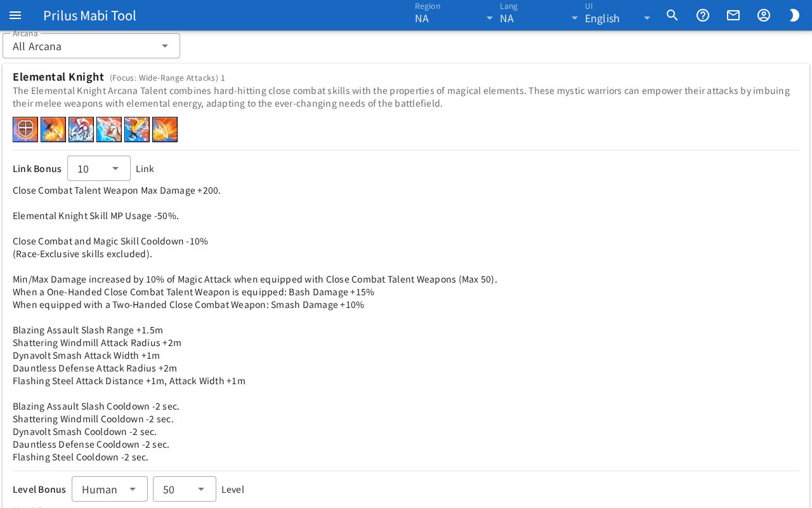This screenshot has height=508, width=812.
Task: Click 'Flashing Steel Attack Distance +1m' line
Action: pyautogui.click(x=129, y=381)
